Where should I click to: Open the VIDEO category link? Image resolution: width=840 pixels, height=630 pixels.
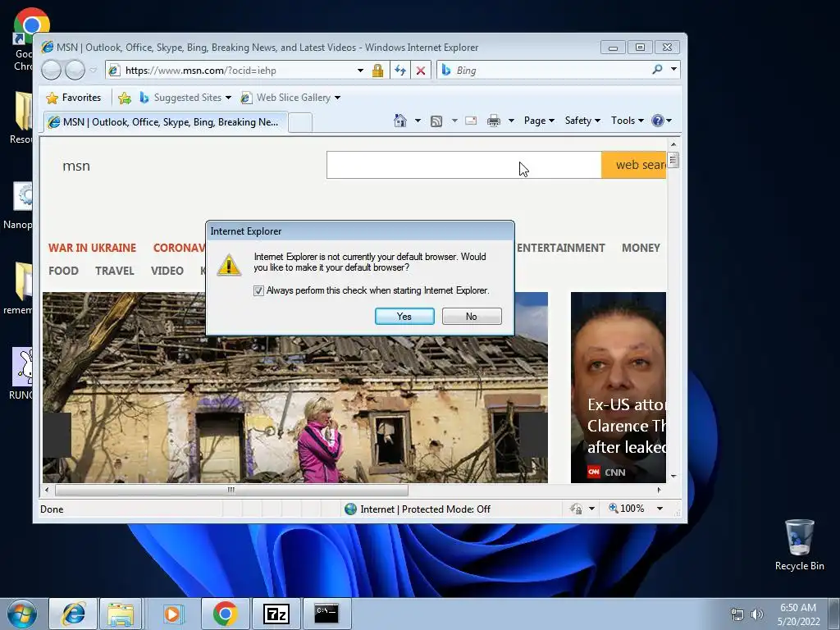pyautogui.click(x=167, y=271)
